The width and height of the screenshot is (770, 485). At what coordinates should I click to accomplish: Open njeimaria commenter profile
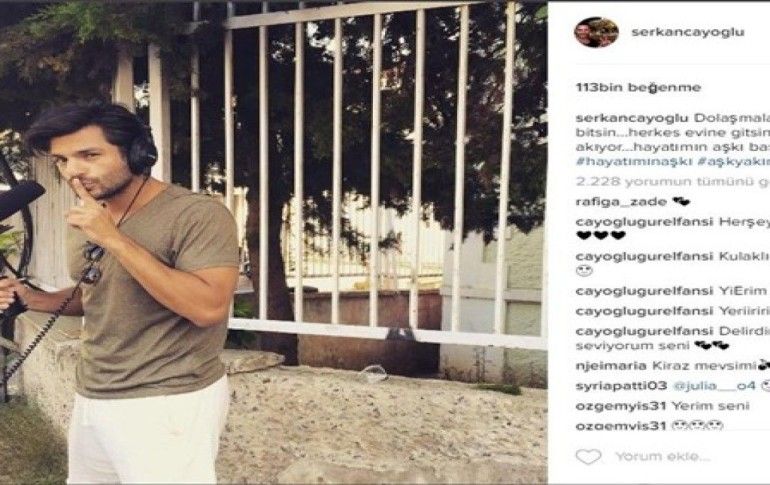tap(611, 366)
